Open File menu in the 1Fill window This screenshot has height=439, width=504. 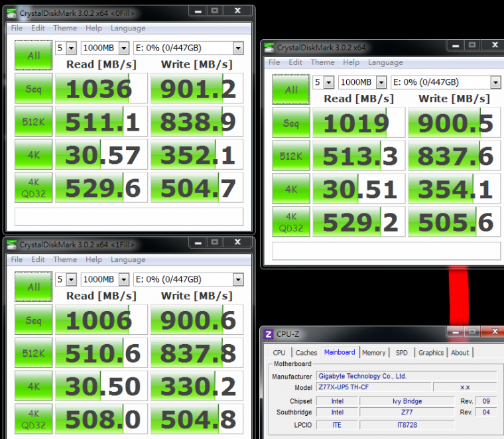click(17, 259)
